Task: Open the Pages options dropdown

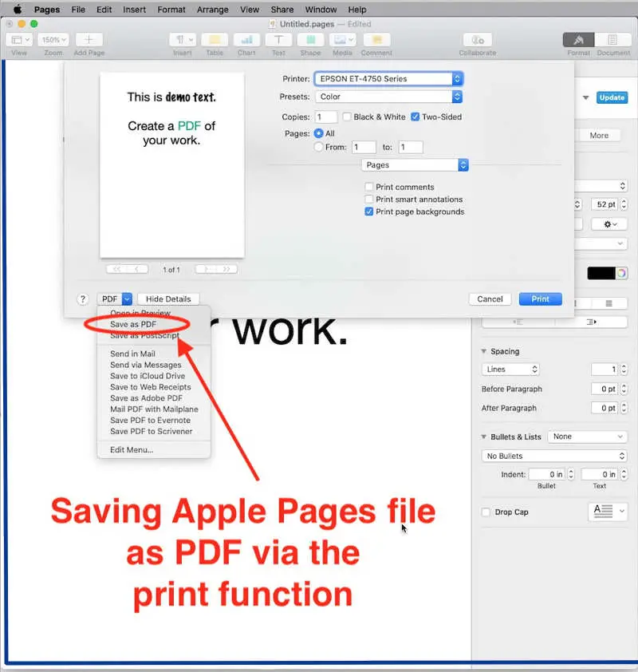Action: 415,165
